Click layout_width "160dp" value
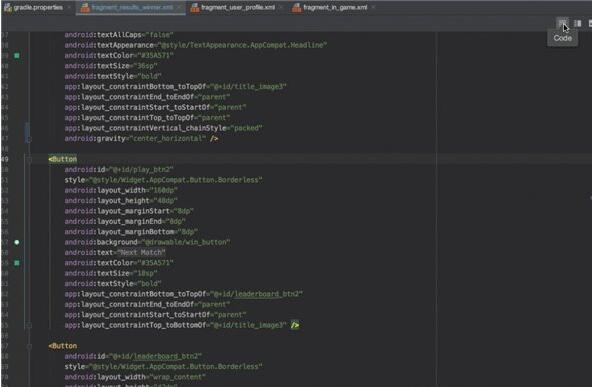 click(x=163, y=190)
